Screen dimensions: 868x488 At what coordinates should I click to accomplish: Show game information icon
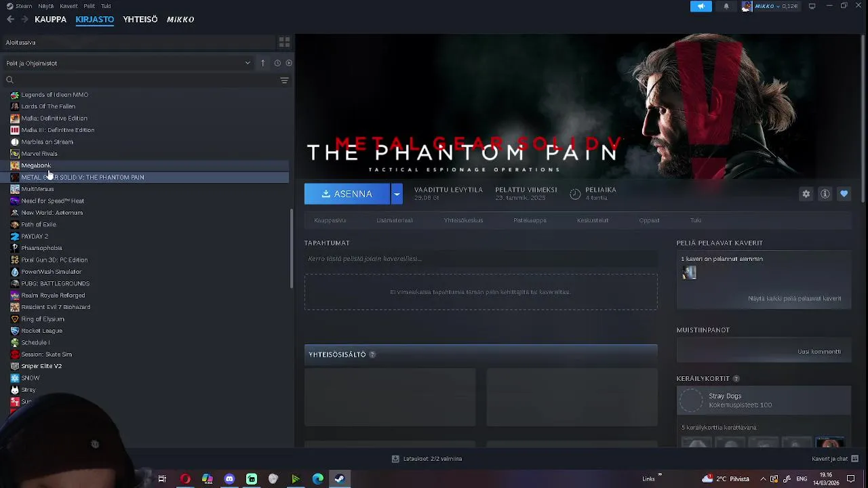tap(825, 194)
